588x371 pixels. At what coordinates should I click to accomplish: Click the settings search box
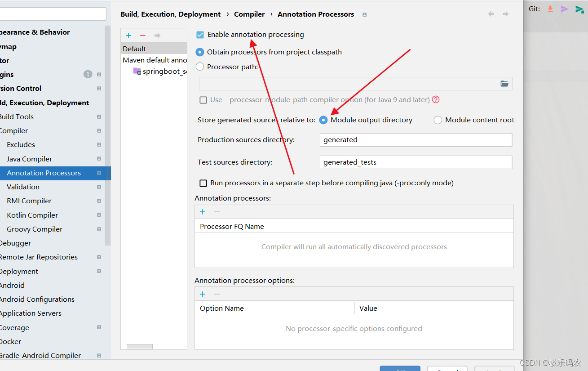coord(53,14)
